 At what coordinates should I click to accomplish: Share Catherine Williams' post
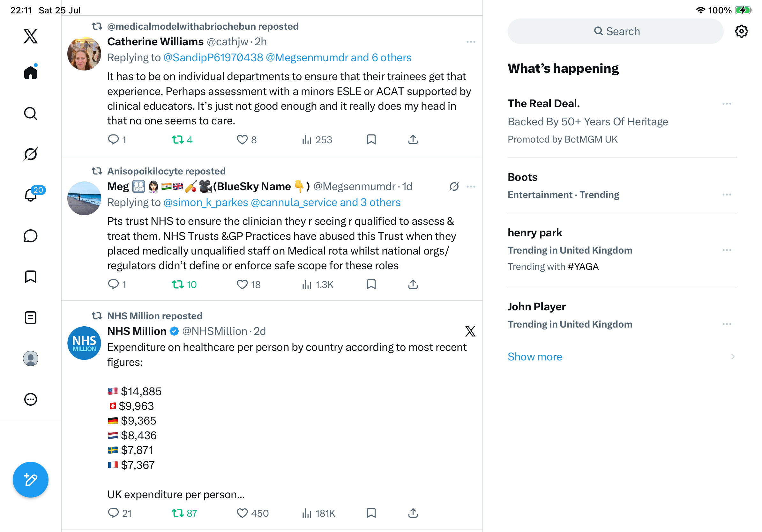(x=413, y=140)
